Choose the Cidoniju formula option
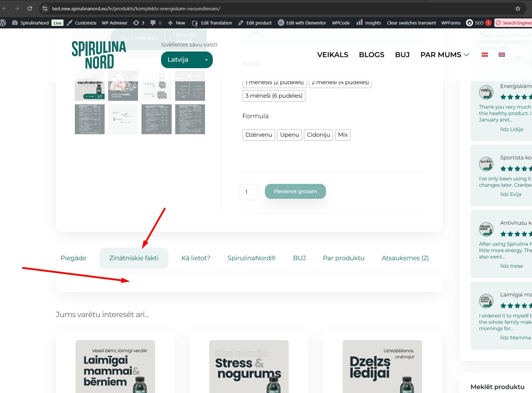The width and height of the screenshot is (532, 393). (x=318, y=135)
